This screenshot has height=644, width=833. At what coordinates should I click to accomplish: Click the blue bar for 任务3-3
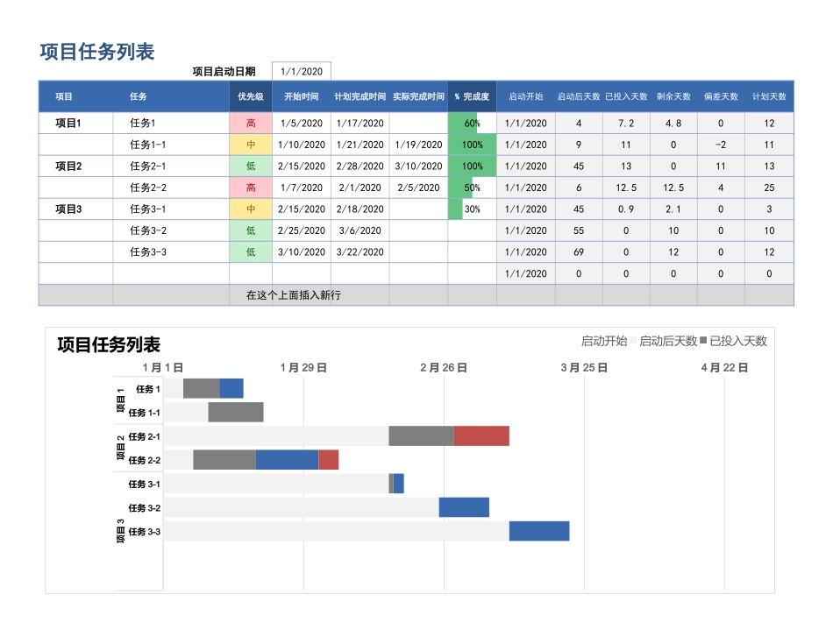[x=538, y=531]
